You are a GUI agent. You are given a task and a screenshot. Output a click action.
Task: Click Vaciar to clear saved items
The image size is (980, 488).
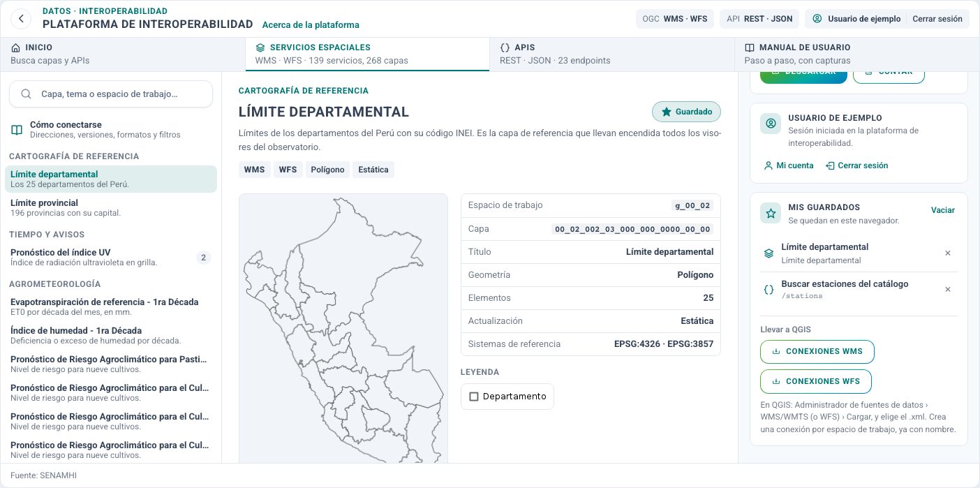pyautogui.click(x=943, y=210)
